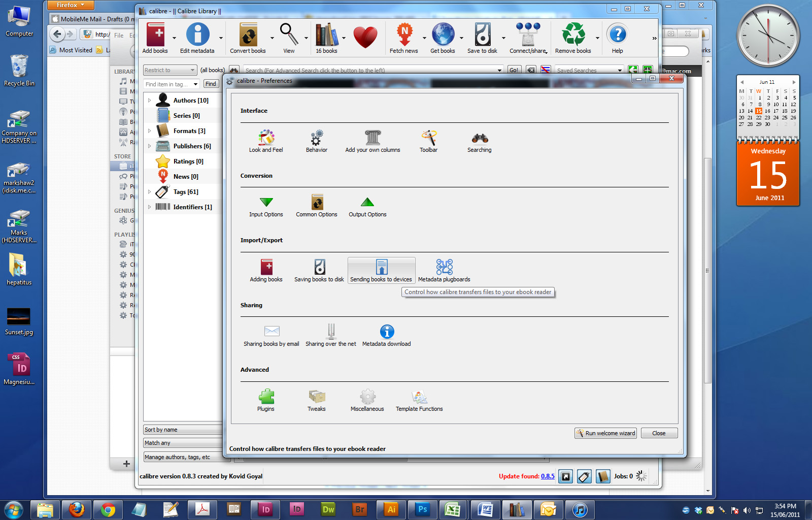Click Add books in calibre toolbar
812x520 pixels.
click(x=155, y=38)
